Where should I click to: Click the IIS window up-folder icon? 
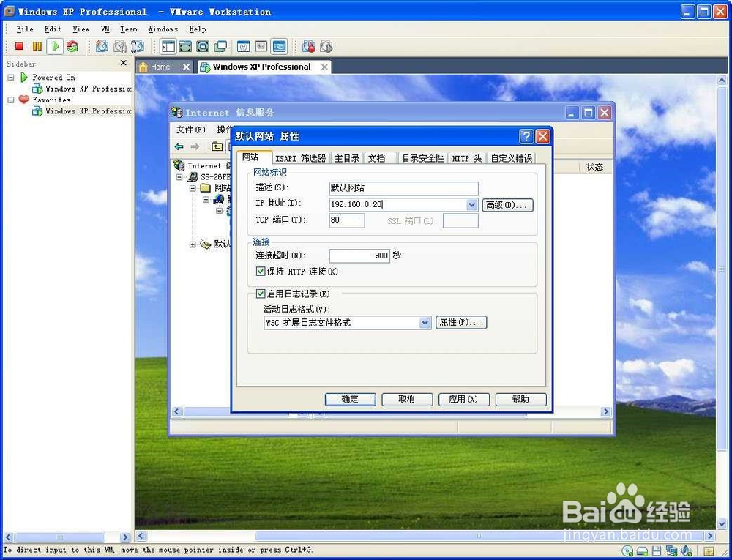(x=217, y=146)
